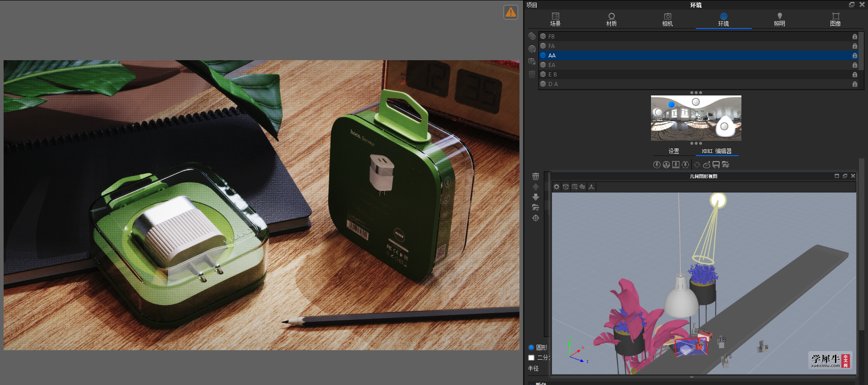Enable the 二分 checkbox

pos(531,357)
